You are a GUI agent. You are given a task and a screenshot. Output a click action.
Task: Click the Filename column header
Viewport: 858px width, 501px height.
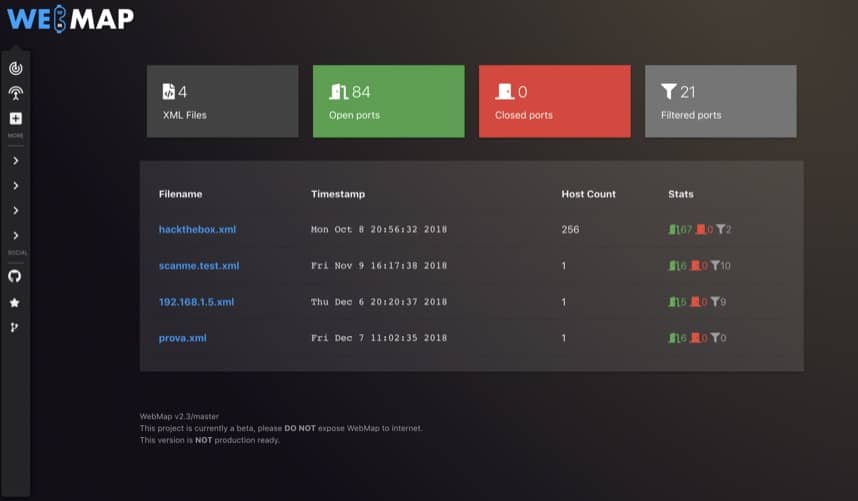(x=180, y=194)
